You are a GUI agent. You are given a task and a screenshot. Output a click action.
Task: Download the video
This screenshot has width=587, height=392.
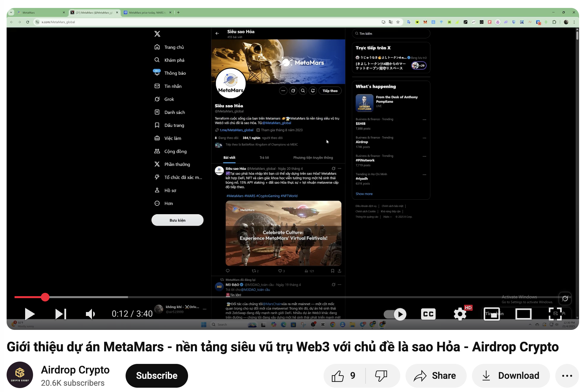511,376
